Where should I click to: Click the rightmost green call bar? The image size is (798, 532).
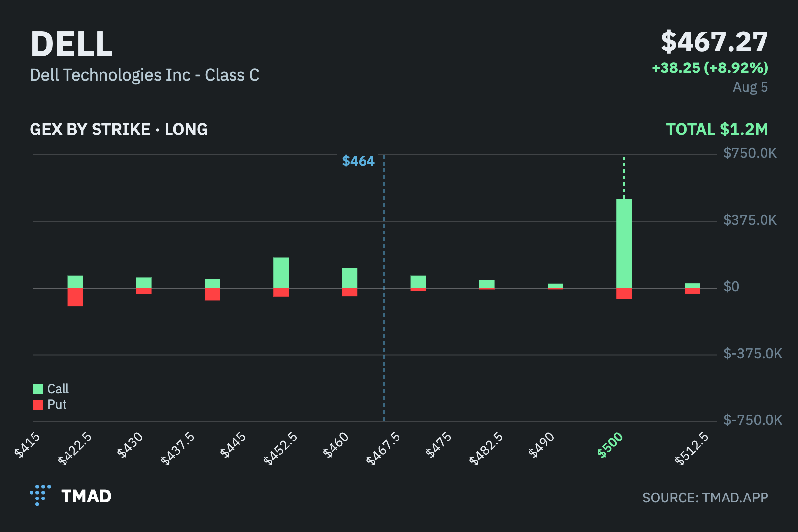(692, 286)
